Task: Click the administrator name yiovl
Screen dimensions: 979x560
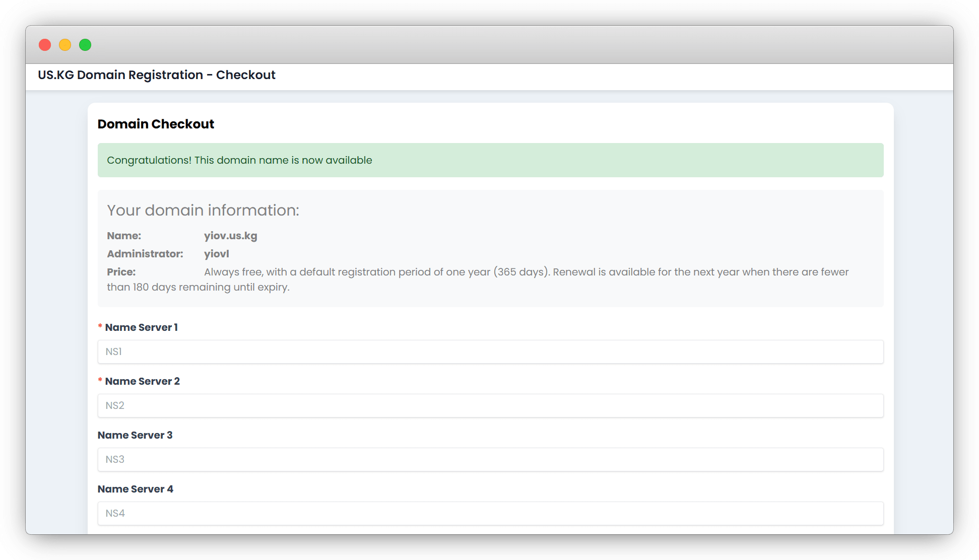Action: [216, 254]
